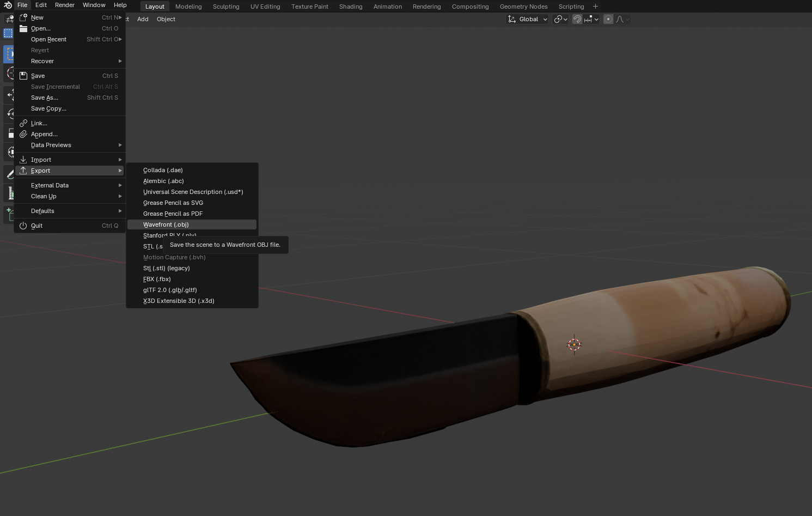Click the Blender logo icon
This screenshot has width=812, height=516.
pos(8,5)
